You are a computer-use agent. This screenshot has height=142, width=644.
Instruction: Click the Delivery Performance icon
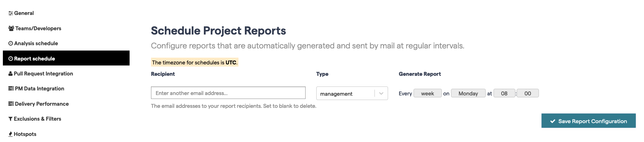click(11, 104)
